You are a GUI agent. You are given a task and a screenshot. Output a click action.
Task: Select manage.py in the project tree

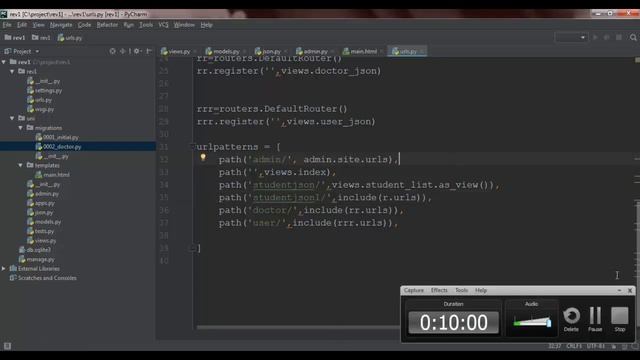pos(36,259)
